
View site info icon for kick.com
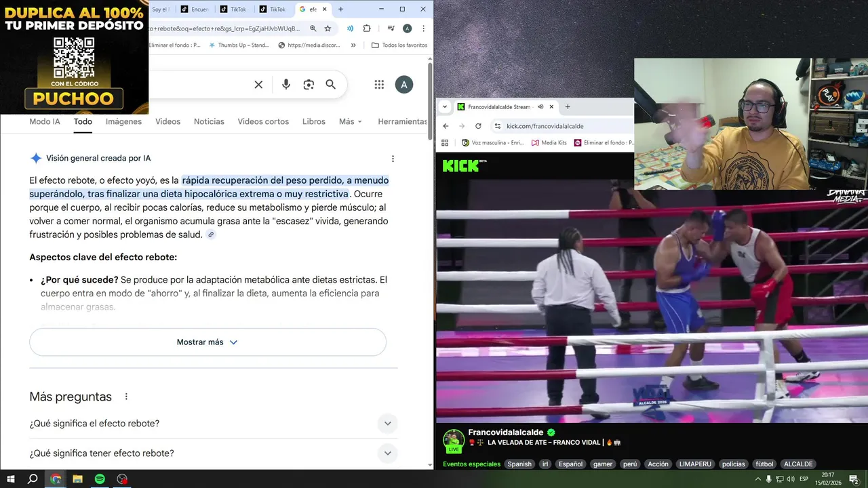(x=497, y=126)
